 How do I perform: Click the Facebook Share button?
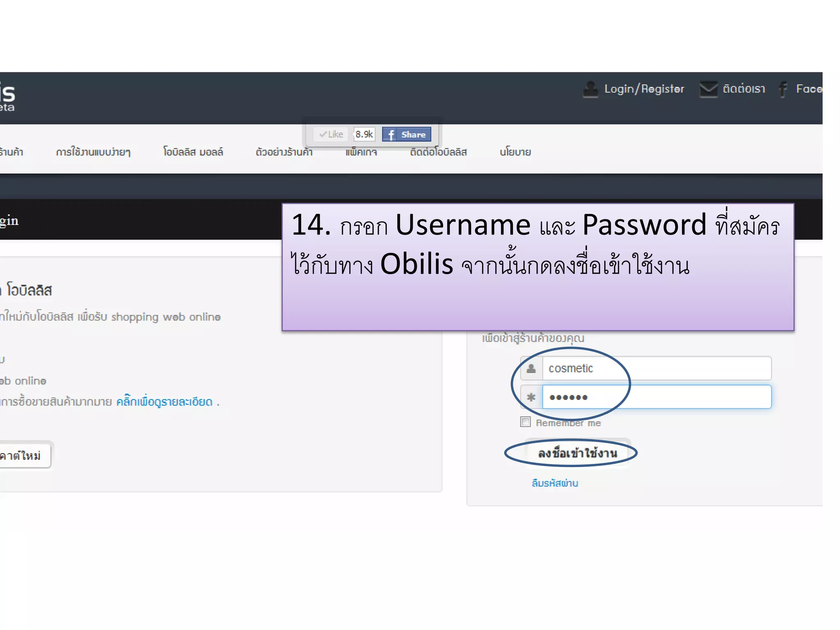pyautogui.click(x=406, y=135)
